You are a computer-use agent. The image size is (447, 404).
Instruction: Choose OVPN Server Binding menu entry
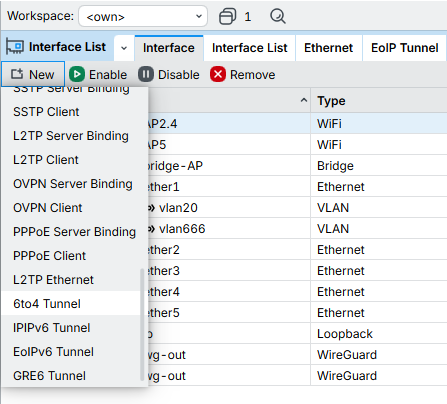click(x=71, y=184)
